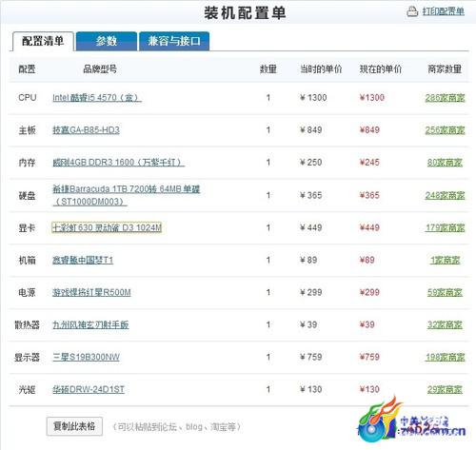
Task: View the 80家商家 merchants for memory
Action: (x=445, y=163)
